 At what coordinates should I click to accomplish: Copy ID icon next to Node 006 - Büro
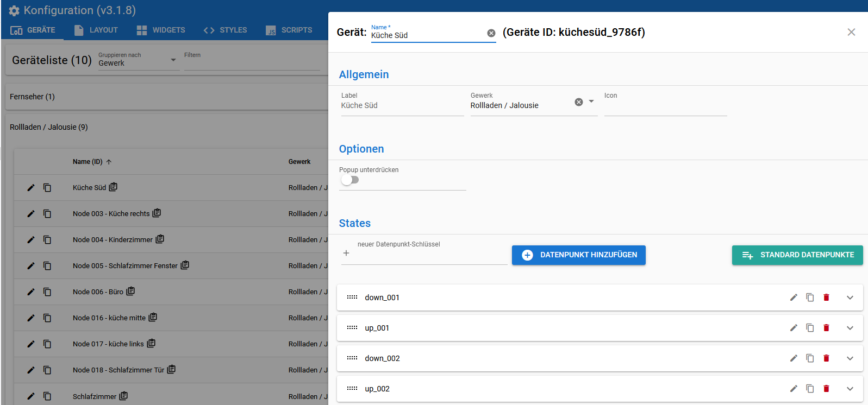tap(130, 291)
